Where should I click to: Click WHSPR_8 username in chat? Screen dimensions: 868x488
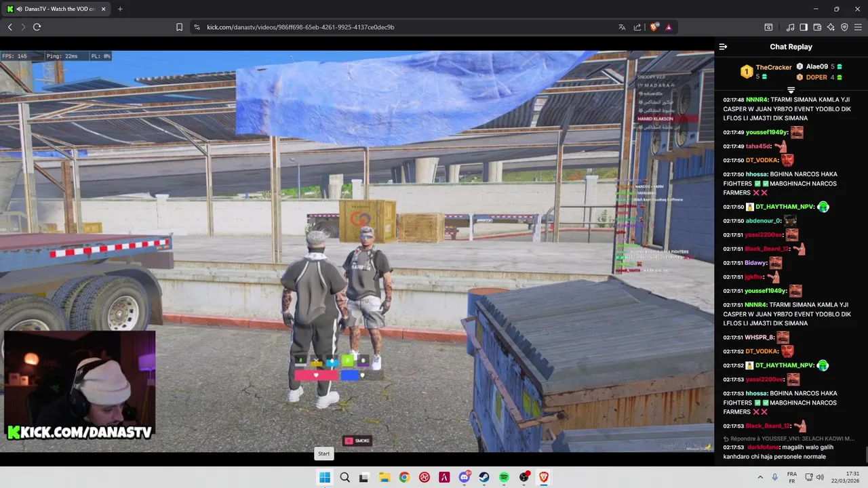tap(759, 338)
